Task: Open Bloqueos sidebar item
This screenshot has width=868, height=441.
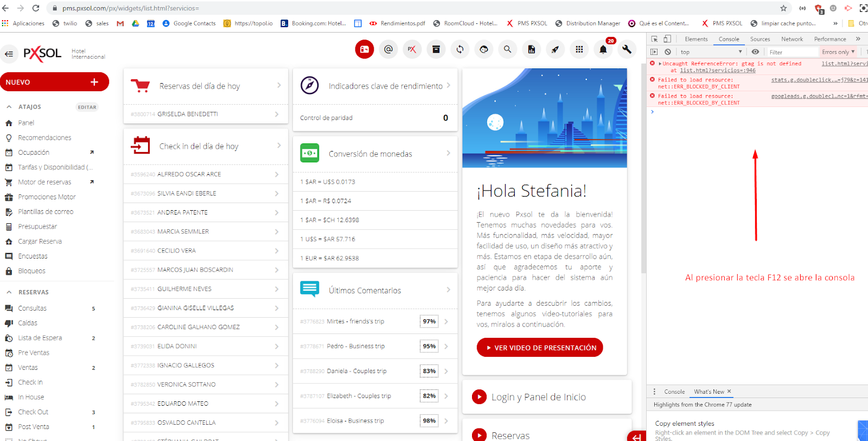Action: click(x=31, y=271)
